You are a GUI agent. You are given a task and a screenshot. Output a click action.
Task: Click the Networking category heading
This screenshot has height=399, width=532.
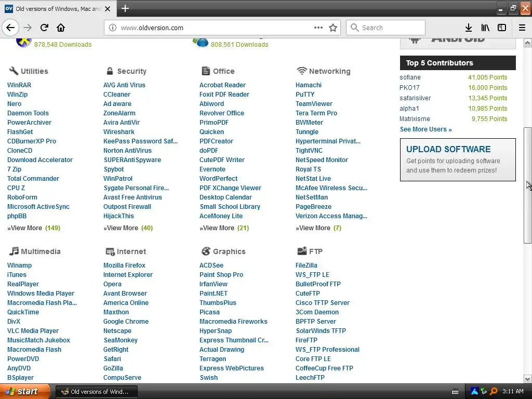click(x=329, y=71)
